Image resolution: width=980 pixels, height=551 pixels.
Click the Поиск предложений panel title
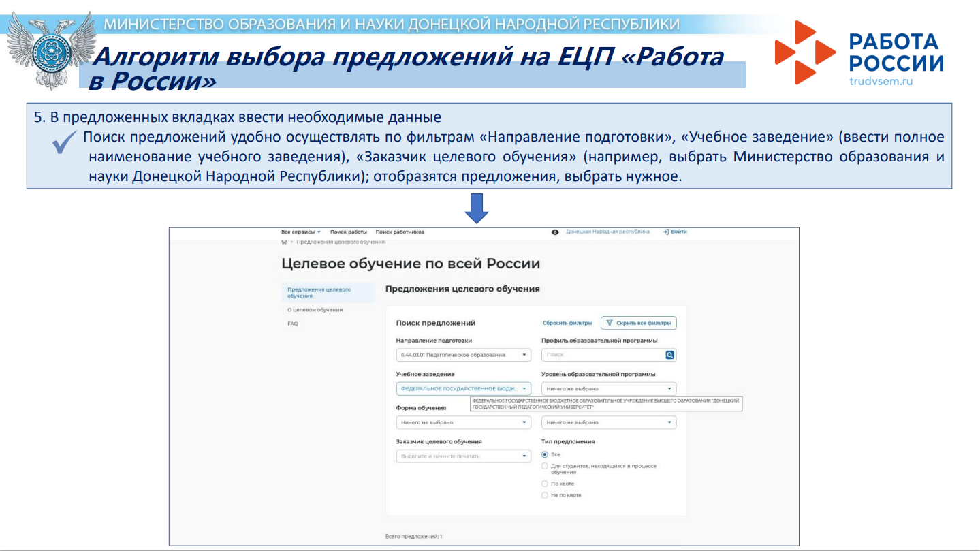pyautogui.click(x=436, y=323)
